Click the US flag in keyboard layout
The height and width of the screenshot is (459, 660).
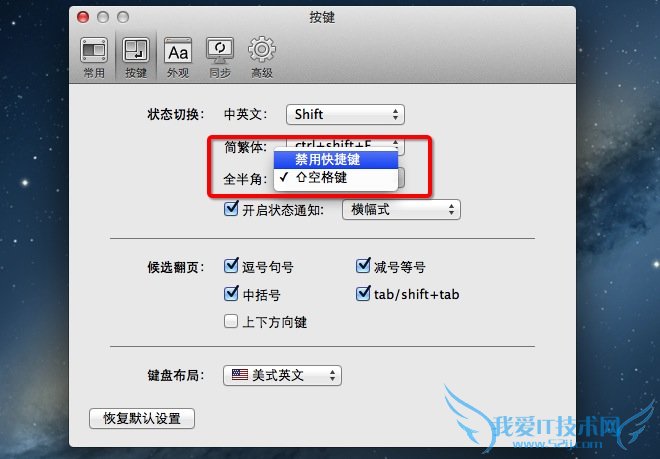click(240, 375)
